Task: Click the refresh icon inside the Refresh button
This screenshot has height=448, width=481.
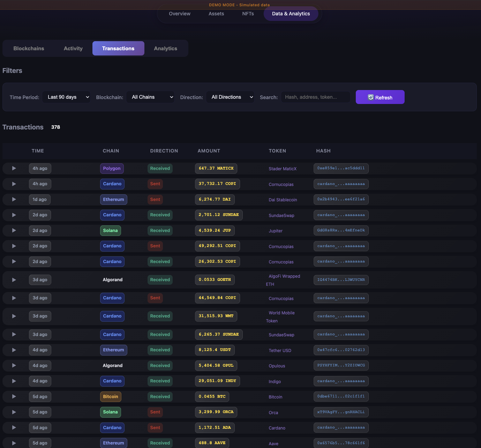Action: point(370,97)
